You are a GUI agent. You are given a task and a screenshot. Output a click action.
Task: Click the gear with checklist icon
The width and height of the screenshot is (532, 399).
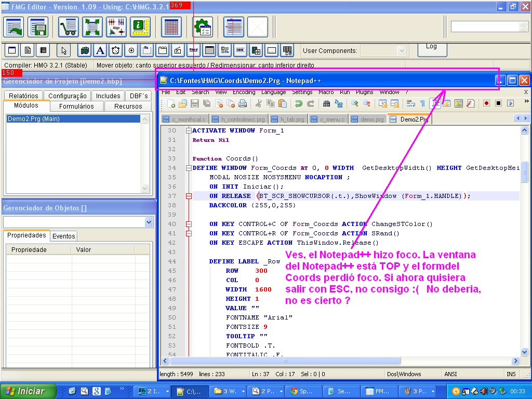click(202, 27)
